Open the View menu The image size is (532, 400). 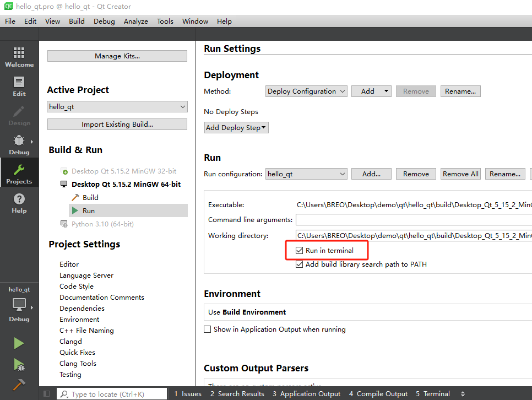52,21
